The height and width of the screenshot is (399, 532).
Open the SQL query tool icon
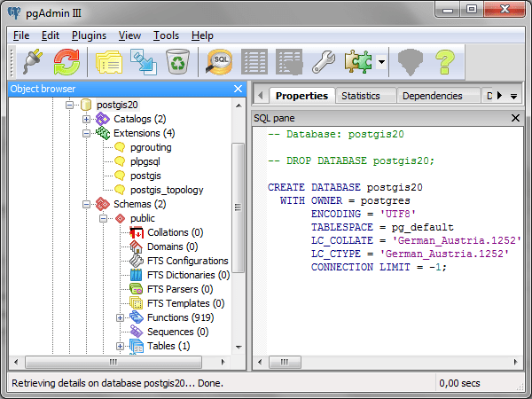[219, 62]
